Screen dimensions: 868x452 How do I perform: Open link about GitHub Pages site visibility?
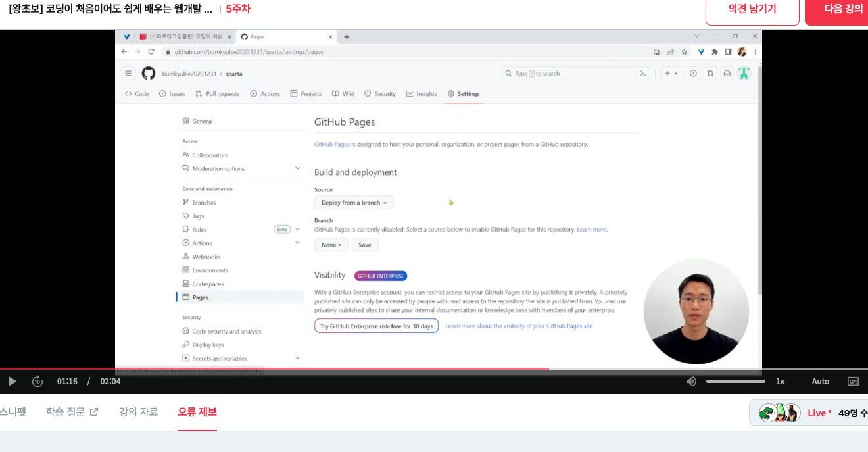[519, 326]
